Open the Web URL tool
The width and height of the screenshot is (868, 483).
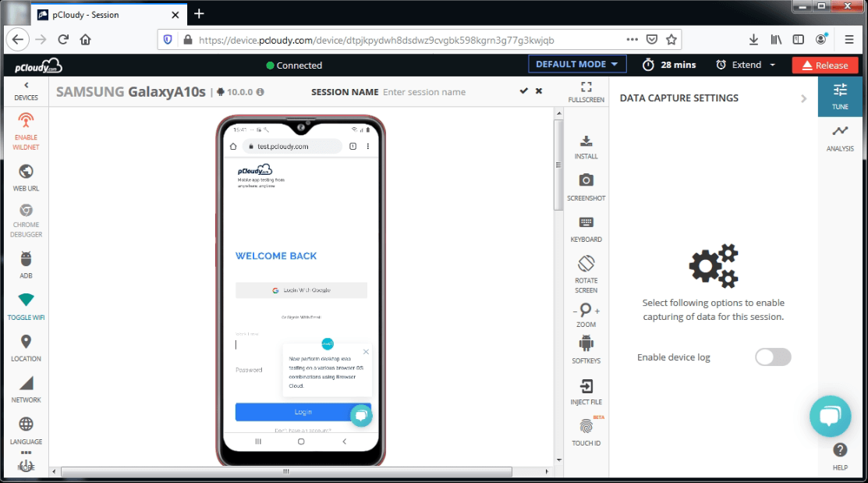click(x=26, y=178)
